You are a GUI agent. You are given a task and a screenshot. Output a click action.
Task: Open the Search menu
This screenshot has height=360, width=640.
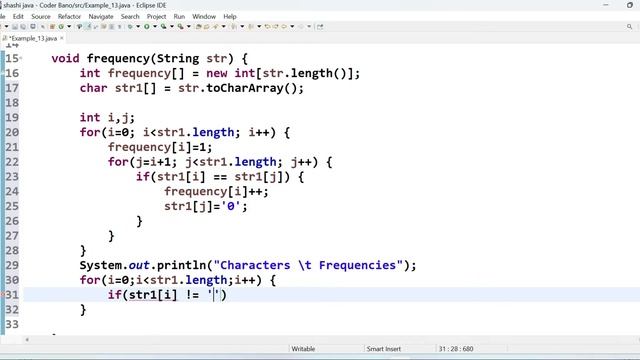coord(130,16)
